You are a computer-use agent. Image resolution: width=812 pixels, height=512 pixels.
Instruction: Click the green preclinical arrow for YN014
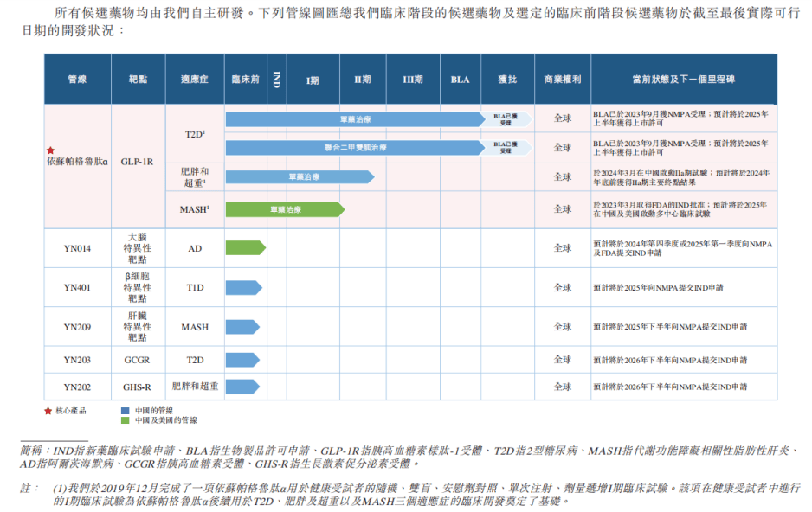[x=246, y=248]
